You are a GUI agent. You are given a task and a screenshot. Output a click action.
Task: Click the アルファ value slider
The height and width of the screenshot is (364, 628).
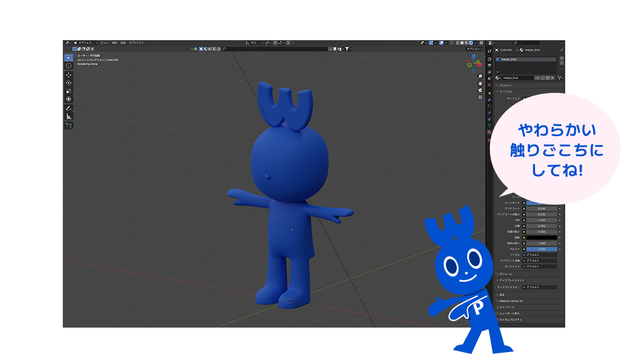tap(541, 249)
